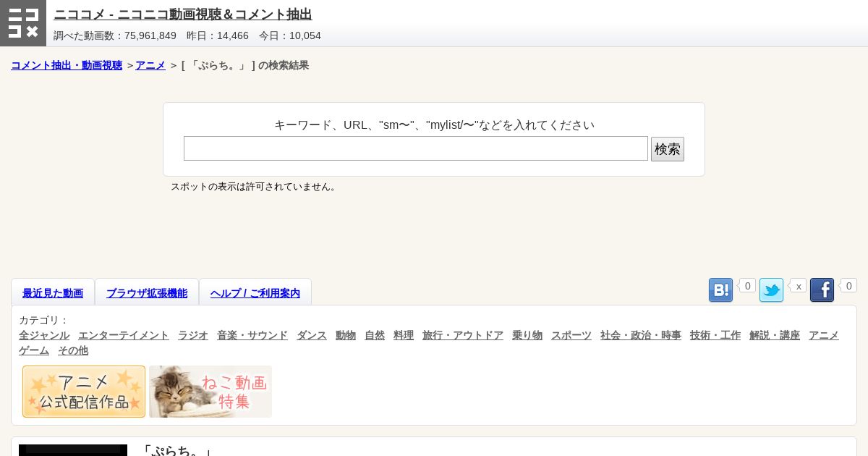Select category 音楽・サウンド

point(252,335)
